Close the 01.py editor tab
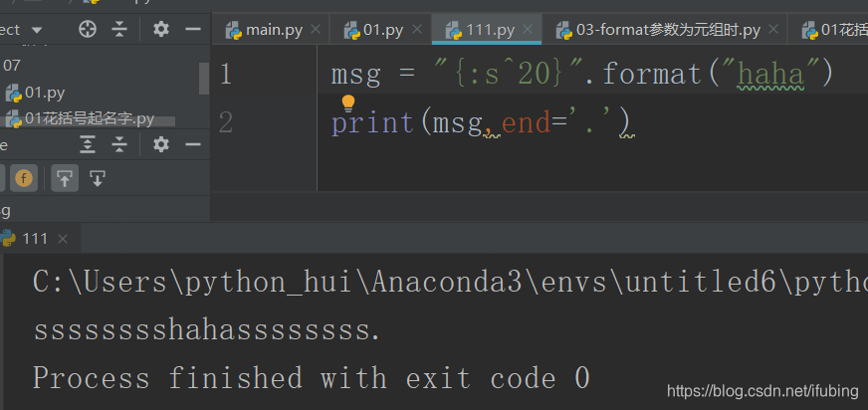Viewport: 868px width, 410px height. (x=417, y=29)
